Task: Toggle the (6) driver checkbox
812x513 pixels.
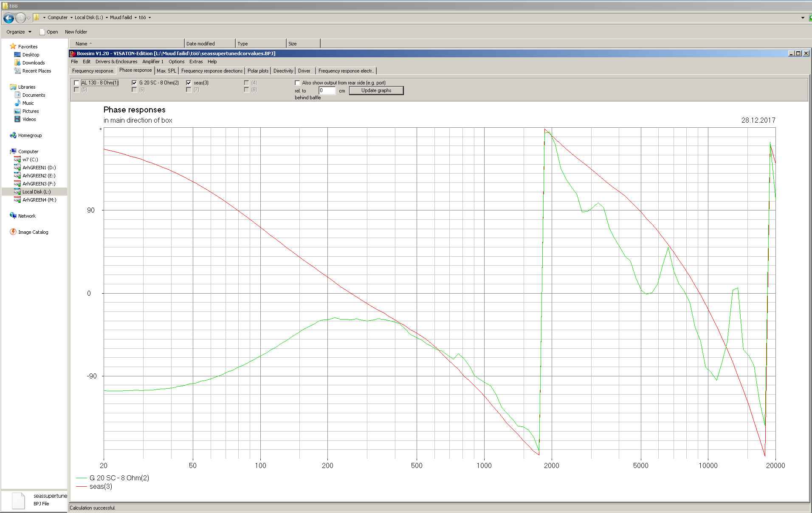Action: coord(134,90)
